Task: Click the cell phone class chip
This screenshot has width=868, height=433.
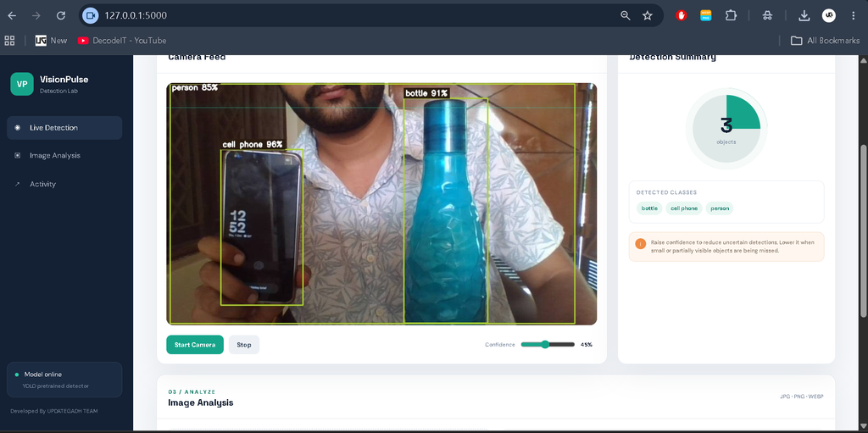Action: point(684,208)
